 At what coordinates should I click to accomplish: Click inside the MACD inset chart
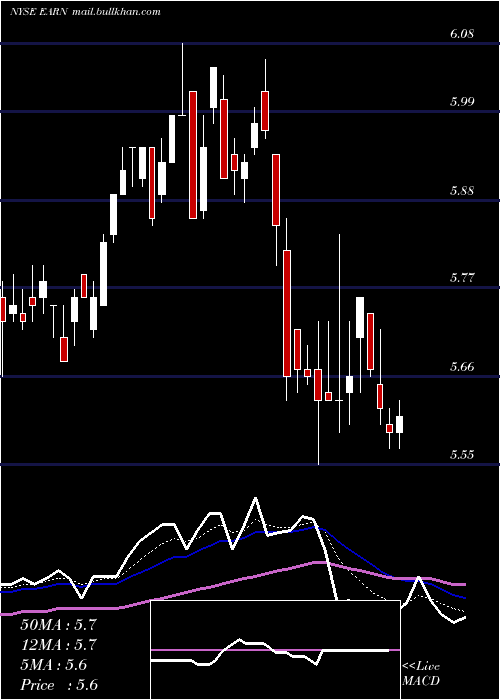click(275, 650)
